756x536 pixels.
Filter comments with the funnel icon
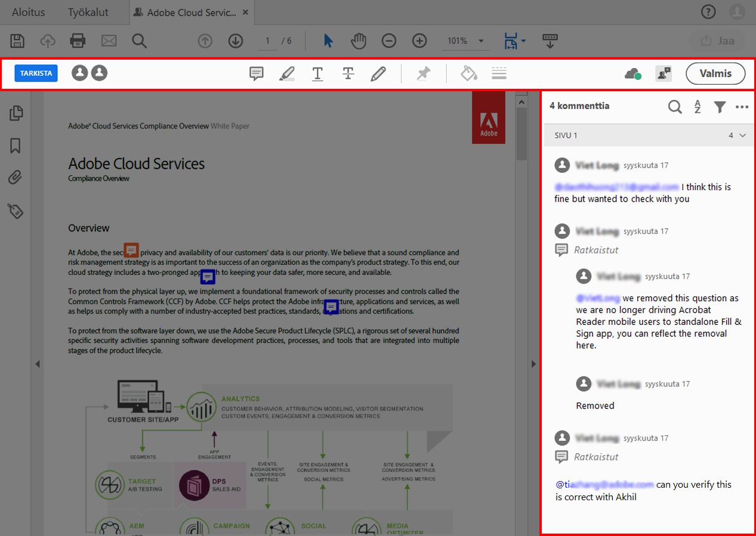[x=720, y=107]
